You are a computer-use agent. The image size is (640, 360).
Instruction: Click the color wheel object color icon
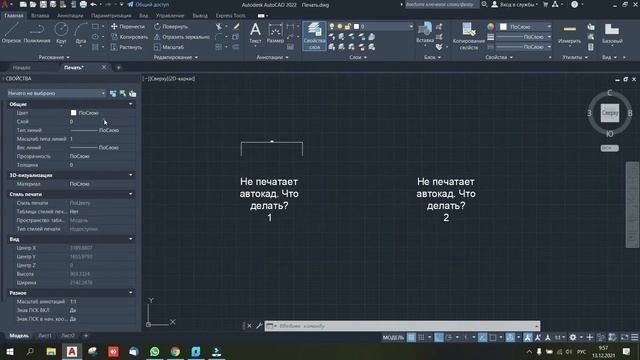(x=491, y=27)
